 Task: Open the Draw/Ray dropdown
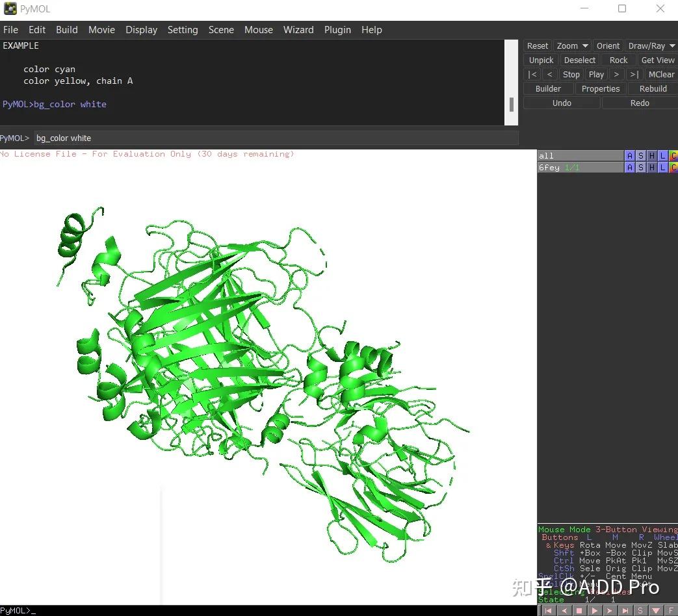(651, 46)
